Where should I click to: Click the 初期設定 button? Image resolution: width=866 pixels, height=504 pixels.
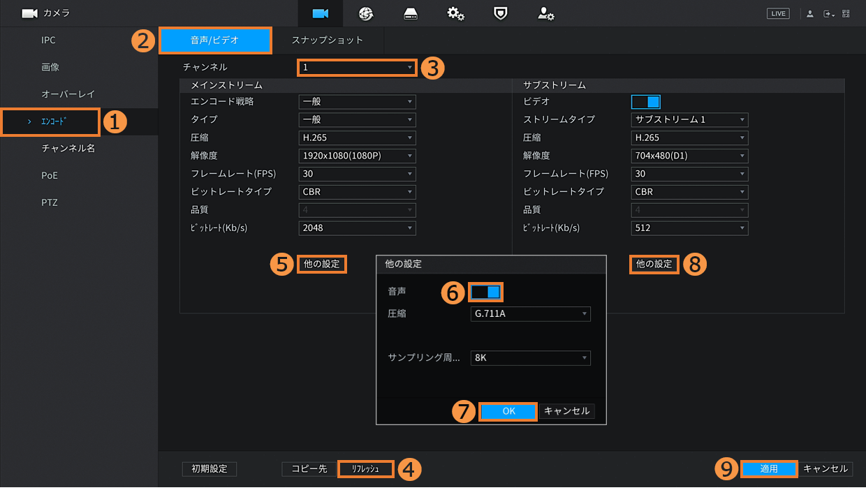coord(210,469)
